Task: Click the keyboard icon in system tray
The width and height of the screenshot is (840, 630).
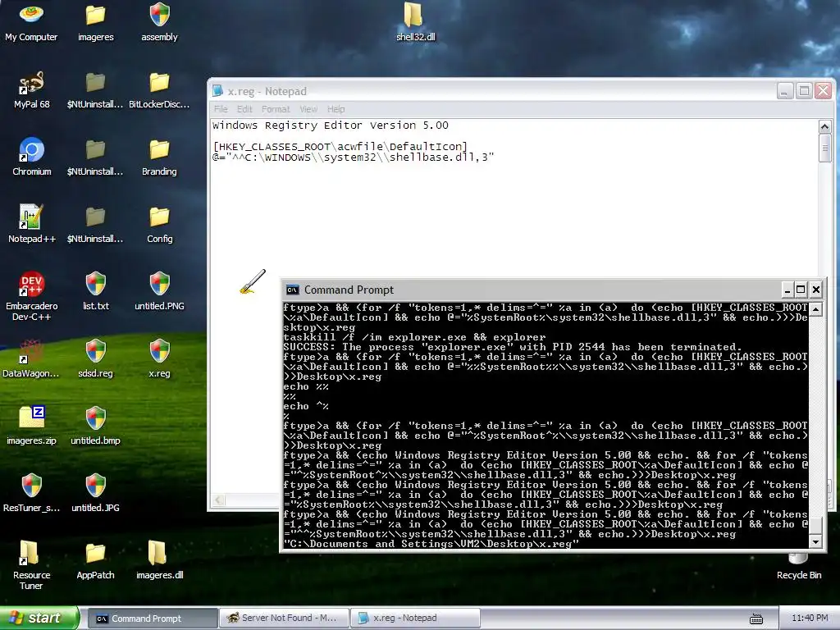Action: coord(756,619)
